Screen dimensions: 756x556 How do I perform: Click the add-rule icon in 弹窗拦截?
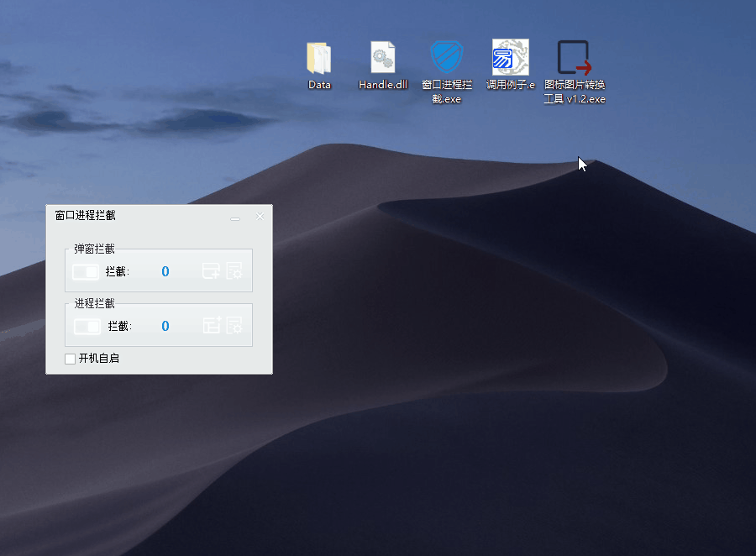(x=212, y=271)
